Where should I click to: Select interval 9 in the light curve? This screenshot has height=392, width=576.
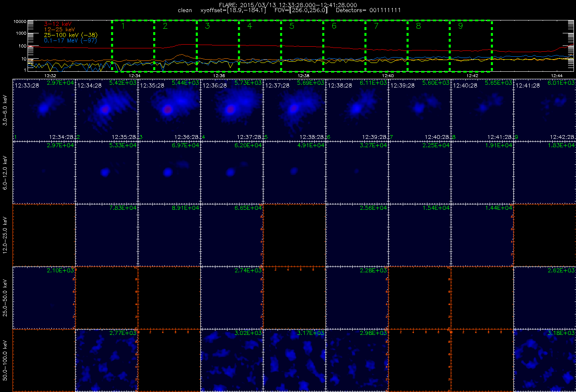[470, 45]
